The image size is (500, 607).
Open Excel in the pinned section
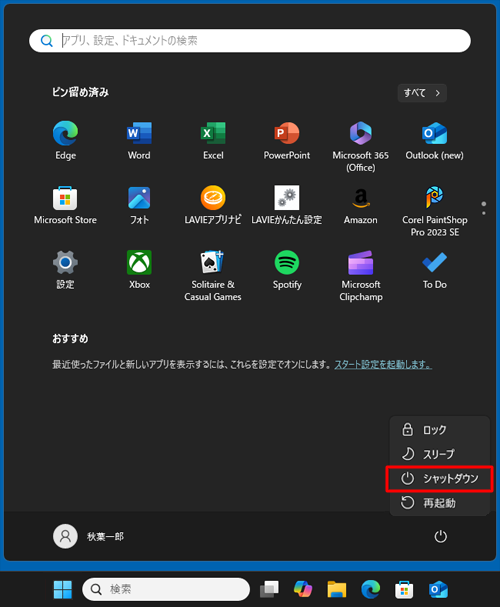[213, 141]
